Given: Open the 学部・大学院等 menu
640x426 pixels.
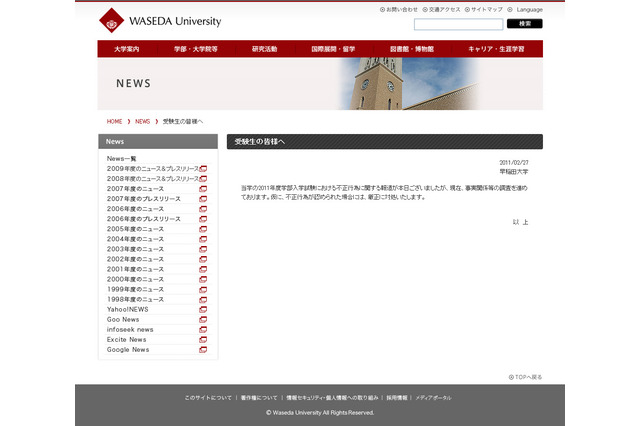Looking at the screenshot, I should (x=196, y=49).
